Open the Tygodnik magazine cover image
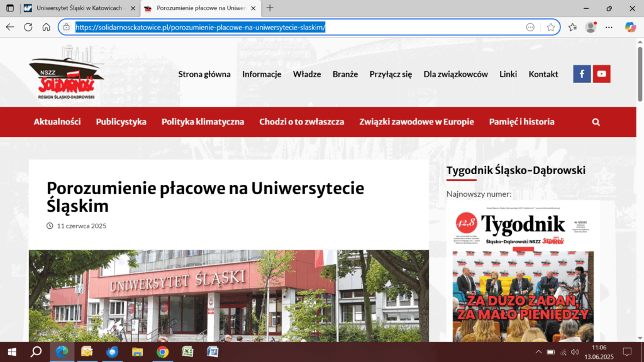 coord(523,271)
